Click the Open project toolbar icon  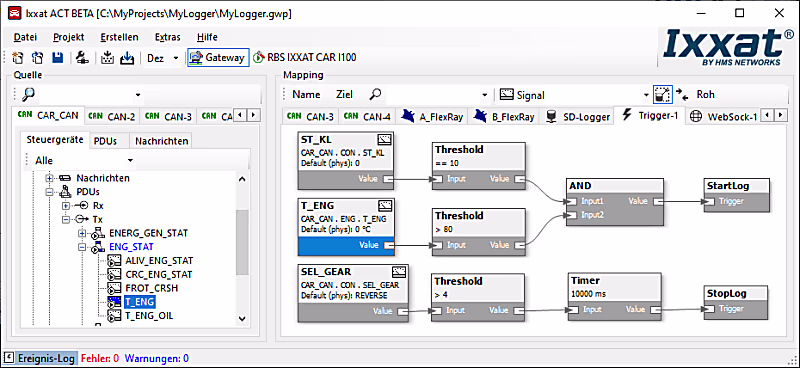37,58
